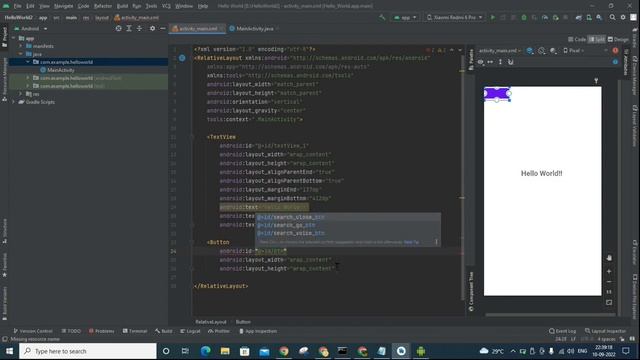
Task: Toggle the Attributes side tab
Action: [x=625, y=62]
